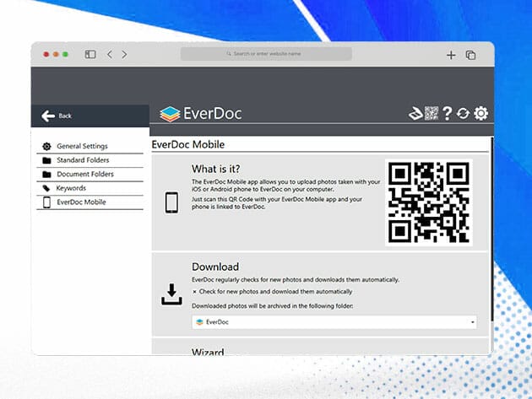The width and height of the screenshot is (532, 399).
Task: Go to Document Folders settings
Action: tap(85, 175)
